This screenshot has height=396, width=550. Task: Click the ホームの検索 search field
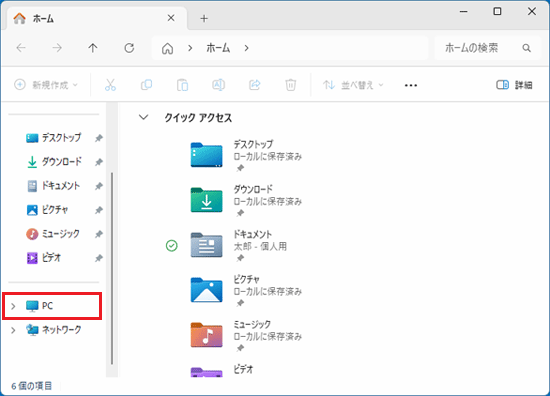coord(488,48)
